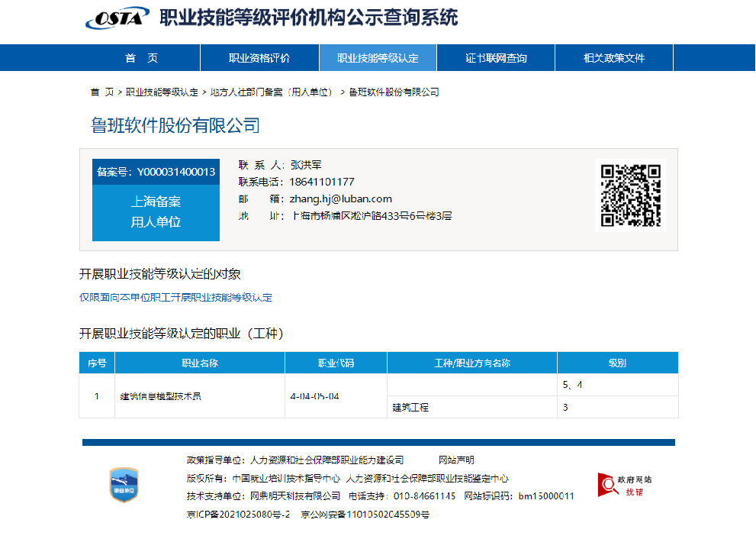Click 首页 in the breadcrumb
This screenshot has height=539, width=756.
pos(102,92)
